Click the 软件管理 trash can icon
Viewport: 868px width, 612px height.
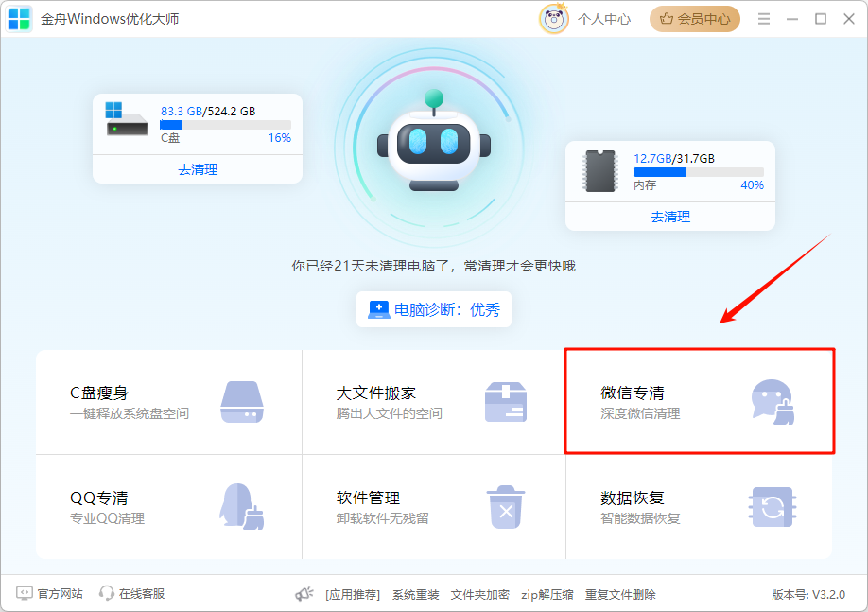point(506,507)
